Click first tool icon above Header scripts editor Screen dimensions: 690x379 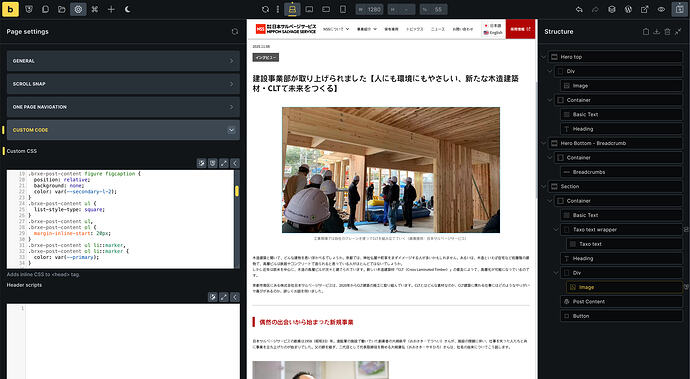click(x=213, y=297)
